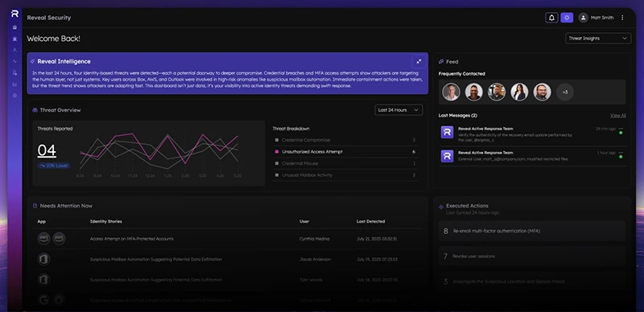Click Office app icon in Tyler Woods row
This screenshot has width=644, height=312.
coord(43,280)
